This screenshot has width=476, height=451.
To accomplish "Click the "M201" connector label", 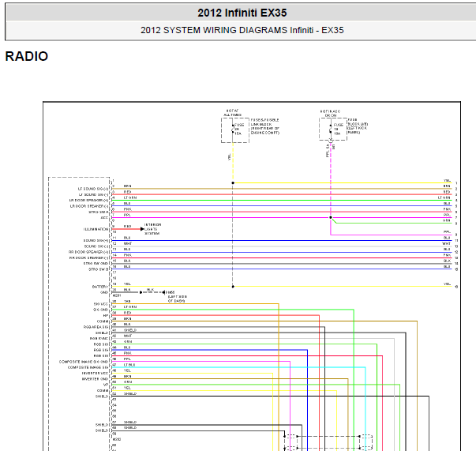I will pyautogui.click(x=117, y=295).
